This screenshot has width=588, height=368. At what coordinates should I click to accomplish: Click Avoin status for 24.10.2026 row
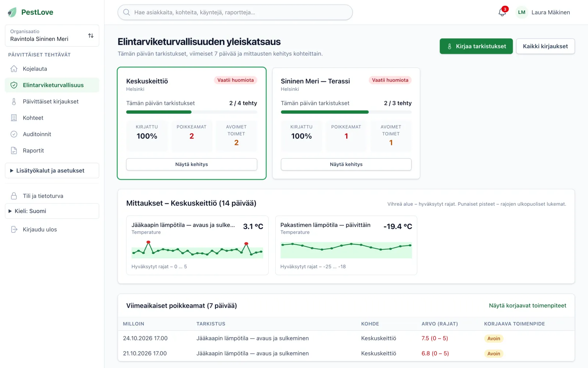coord(494,339)
